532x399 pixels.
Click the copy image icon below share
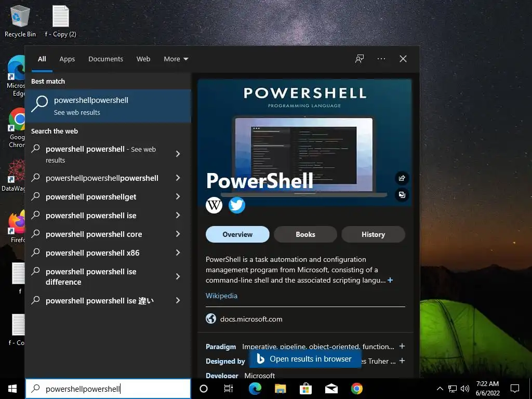(402, 195)
